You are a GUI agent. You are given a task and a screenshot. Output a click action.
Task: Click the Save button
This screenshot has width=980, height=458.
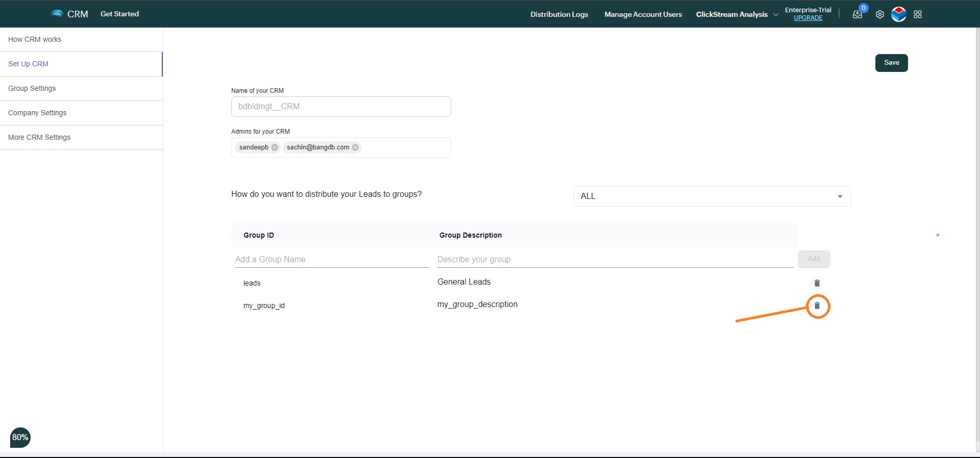click(x=891, y=63)
